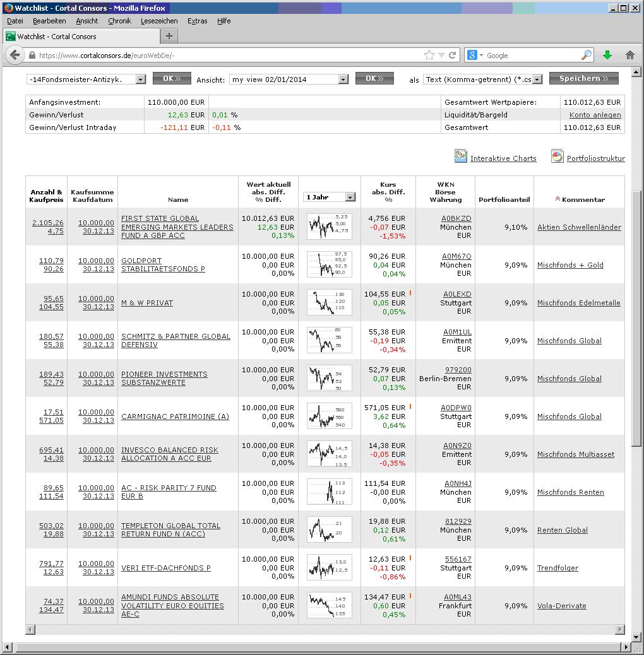The image size is (644, 655).
Task: Click orange indicator beside Amundi price
Action: (x=410, y=596)
